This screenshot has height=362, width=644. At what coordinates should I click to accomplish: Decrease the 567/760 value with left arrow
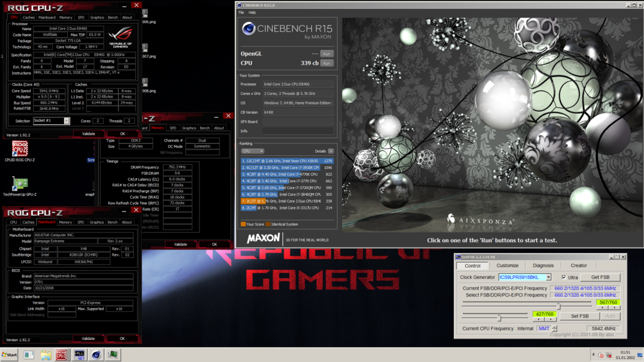click(602, 307)
